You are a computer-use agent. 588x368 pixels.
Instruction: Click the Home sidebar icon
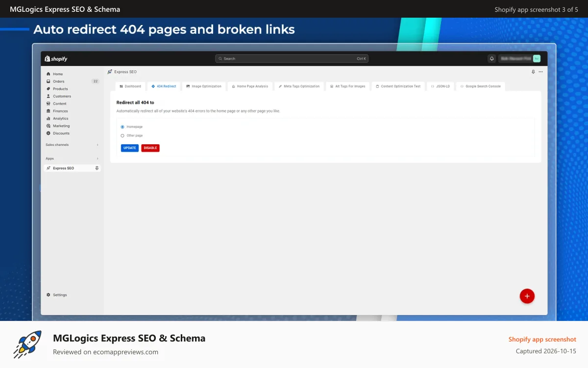49,74
